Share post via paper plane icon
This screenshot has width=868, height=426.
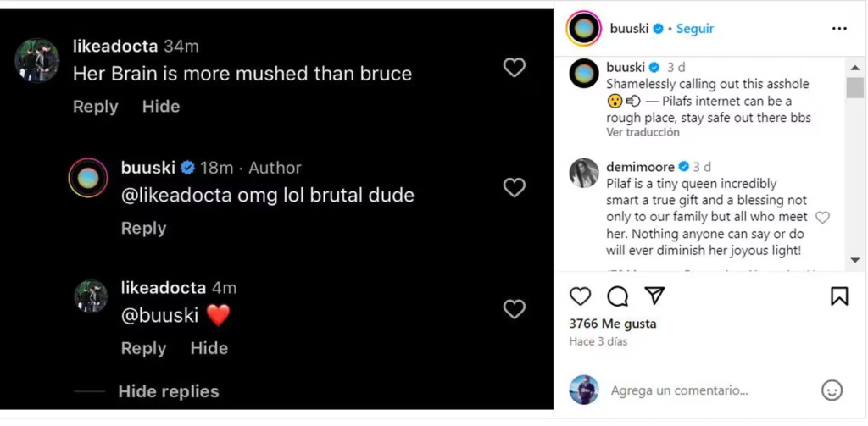pos(654,295)
